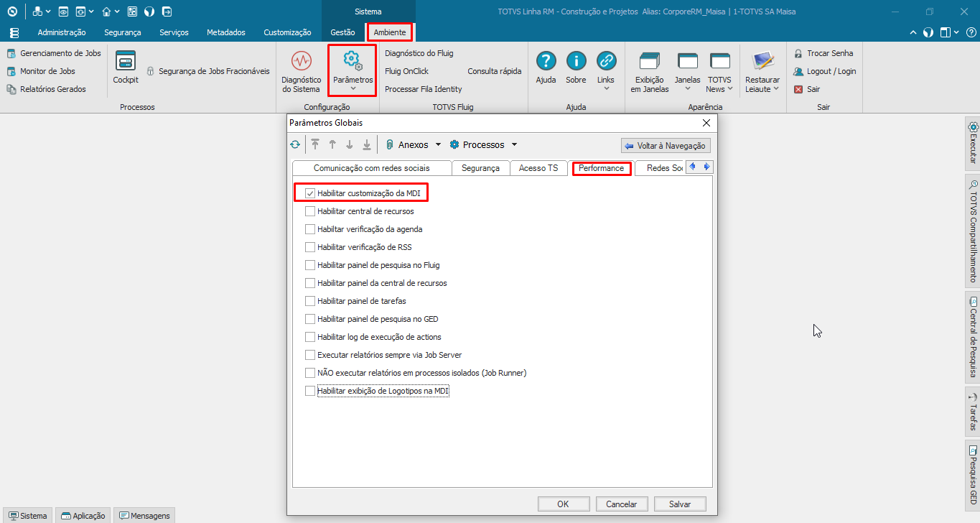Viewport: 980px width, 523px height.
Task: Check Habilitar painel de pesquisa no GED
Action: [310, 319]
